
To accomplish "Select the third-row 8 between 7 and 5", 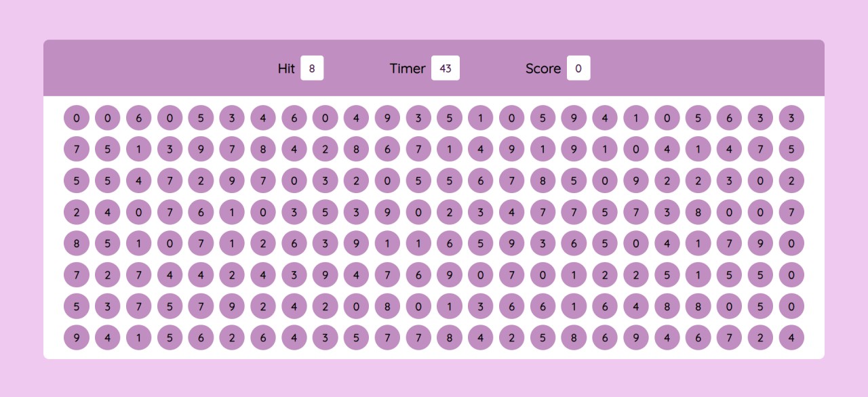I will (x=542, y=180).
